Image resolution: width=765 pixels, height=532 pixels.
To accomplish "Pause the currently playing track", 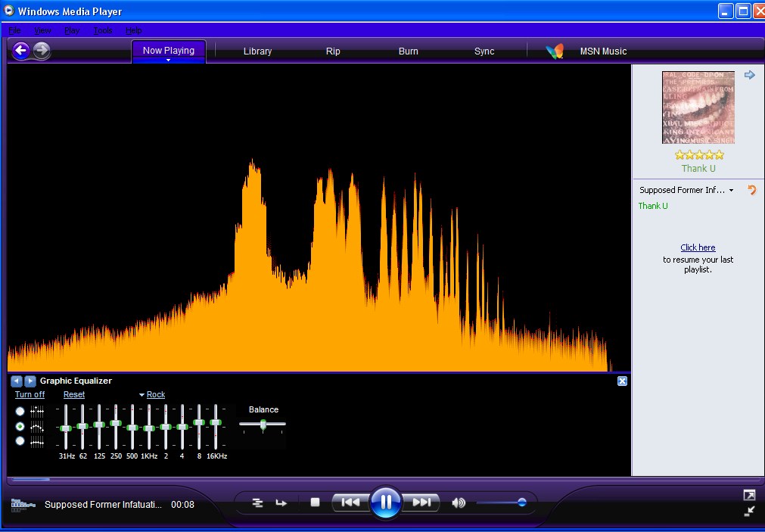I will tap(386, 502).
